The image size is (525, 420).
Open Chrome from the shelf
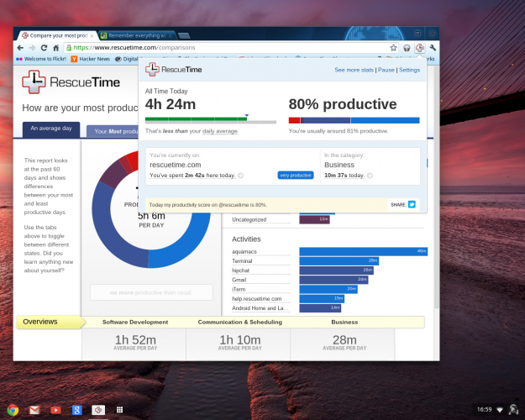pos(13,410)
